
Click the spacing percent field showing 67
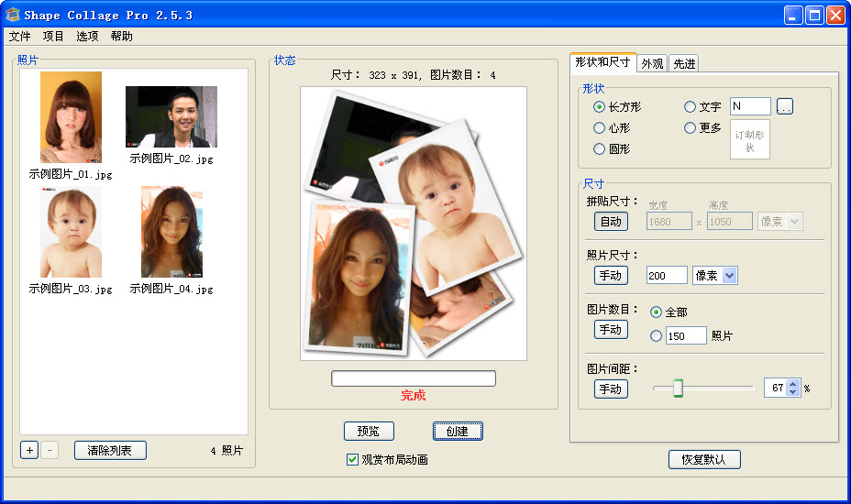coord(776,388)
